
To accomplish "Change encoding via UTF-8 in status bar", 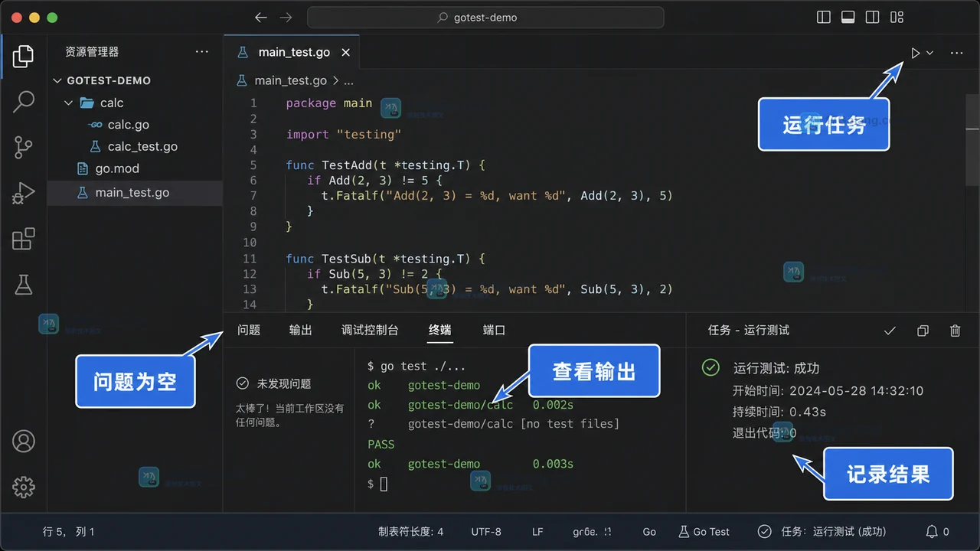I will pos(486,532).
